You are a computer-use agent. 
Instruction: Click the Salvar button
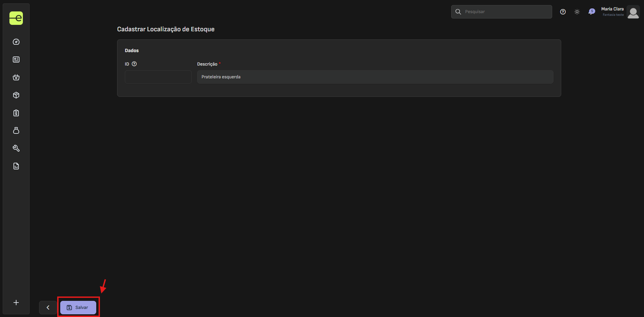coord(78,308)
